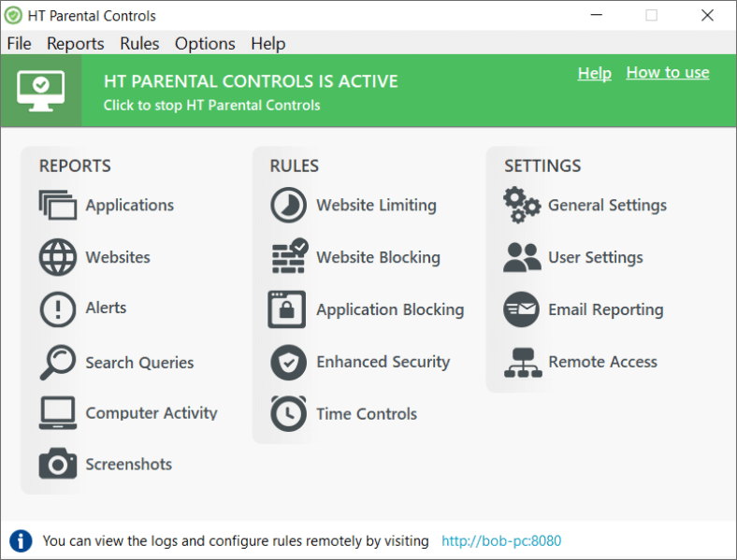Open the Computer Activity laptop icon
The height and width of the screenshot is (560, 737).
click(x=58, y=413)
